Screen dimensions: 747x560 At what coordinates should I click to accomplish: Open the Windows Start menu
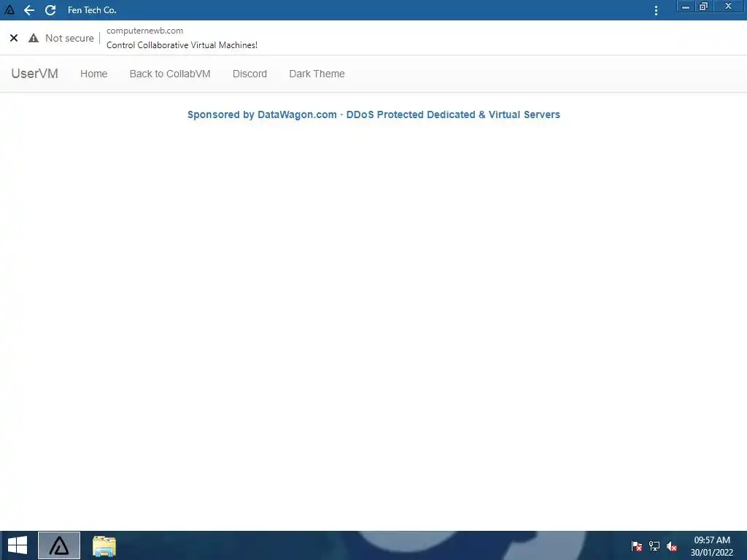(18, 545)
